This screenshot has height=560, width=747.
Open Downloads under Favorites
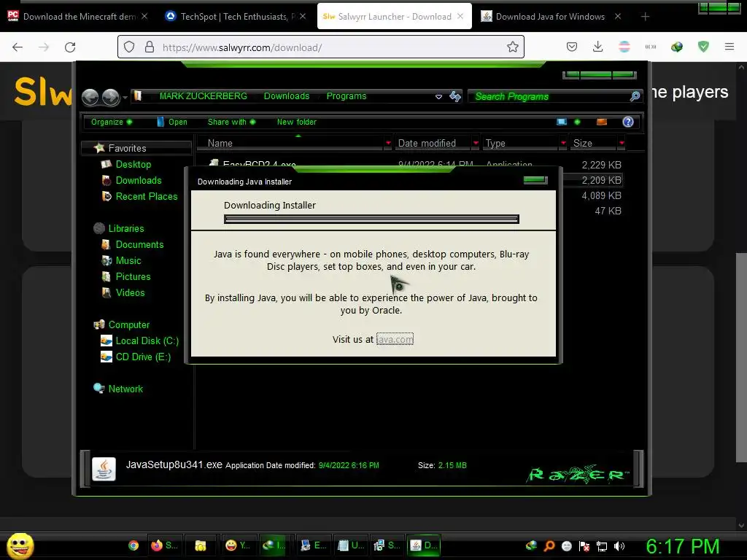[x=138, y=181]
